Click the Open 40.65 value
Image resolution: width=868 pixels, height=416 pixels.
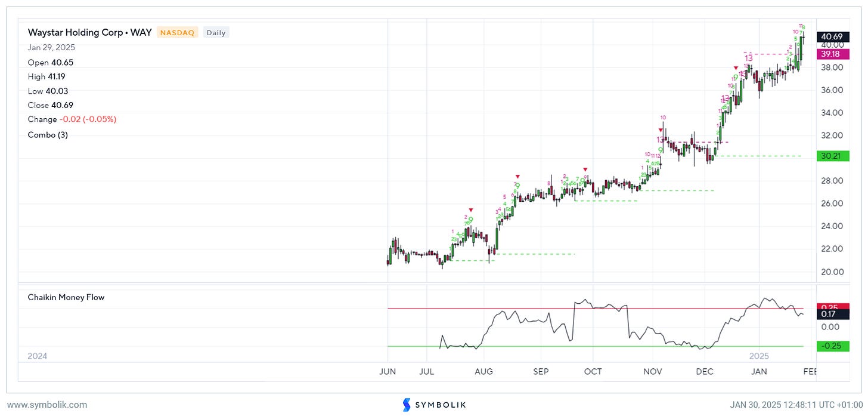[51, 62]
